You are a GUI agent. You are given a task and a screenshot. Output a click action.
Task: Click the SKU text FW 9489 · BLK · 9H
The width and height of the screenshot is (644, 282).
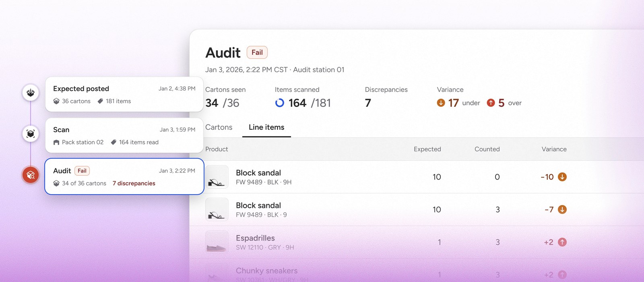point(264,182)
